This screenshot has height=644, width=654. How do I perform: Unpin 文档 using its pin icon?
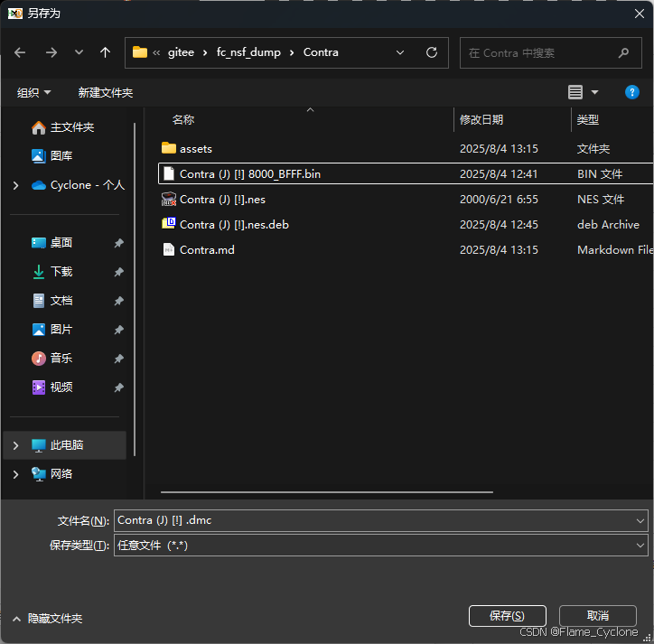click(x=119, y=301)
